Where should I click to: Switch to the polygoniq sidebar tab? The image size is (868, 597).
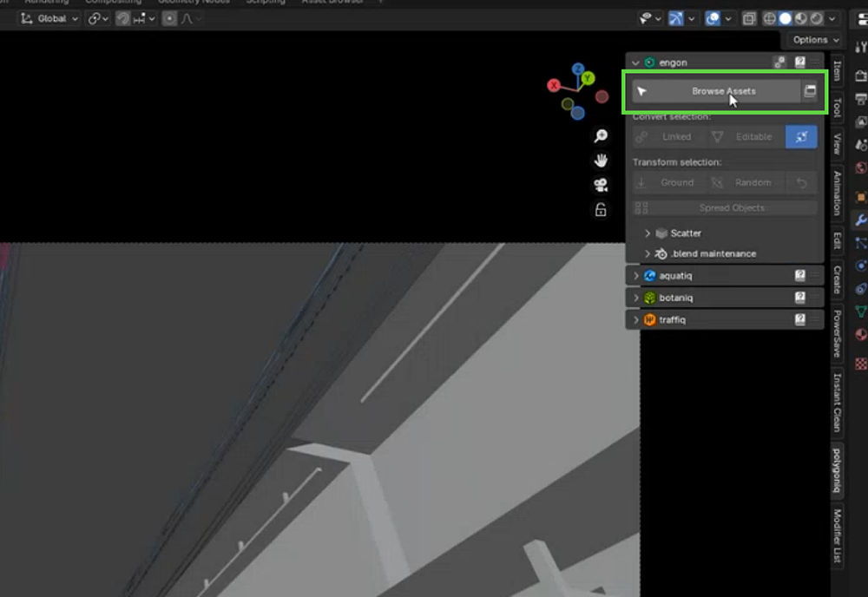pos(837,470)
